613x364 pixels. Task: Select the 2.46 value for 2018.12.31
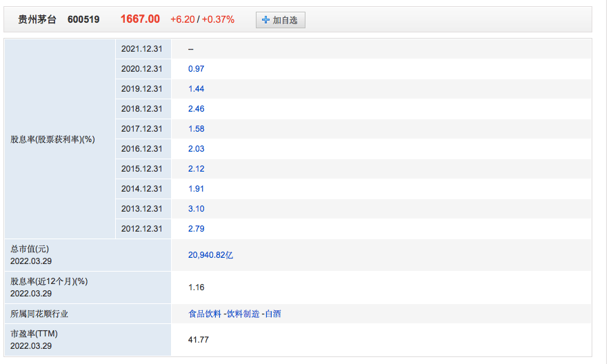(196, 109)
